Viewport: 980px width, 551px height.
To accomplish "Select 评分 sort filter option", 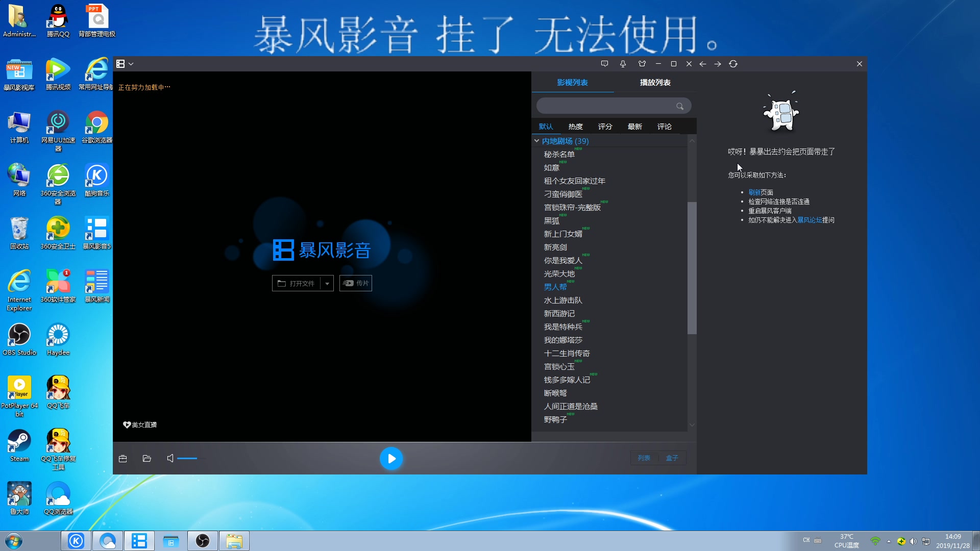I will (604, 127).
